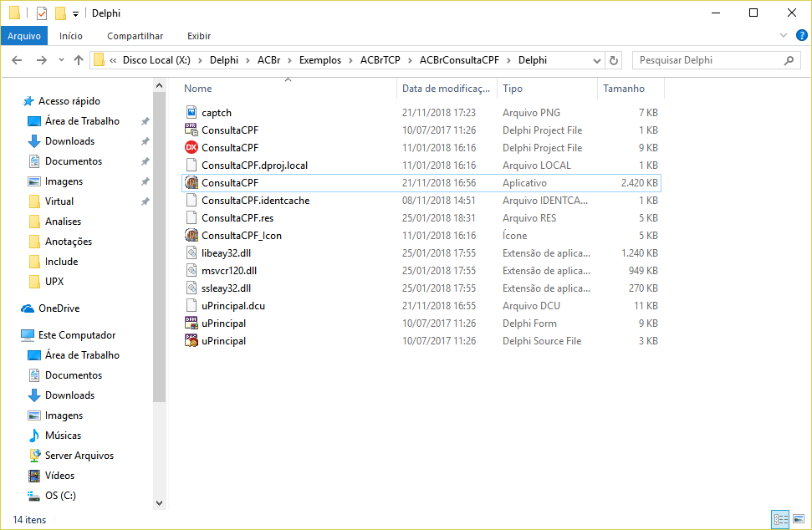Click the ConsultaCPF.dproj.local file icon

point(192,166)
